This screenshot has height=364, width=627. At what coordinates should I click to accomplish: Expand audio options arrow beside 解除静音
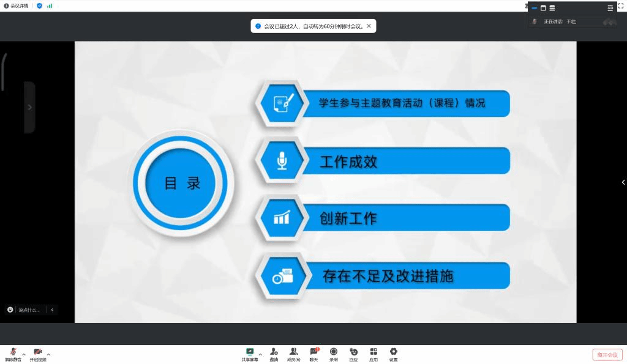point(24,354)
